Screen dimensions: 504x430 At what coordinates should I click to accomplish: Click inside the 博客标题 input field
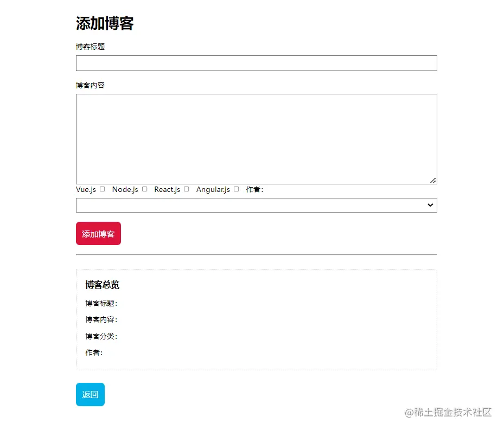[x=256, y=63]
